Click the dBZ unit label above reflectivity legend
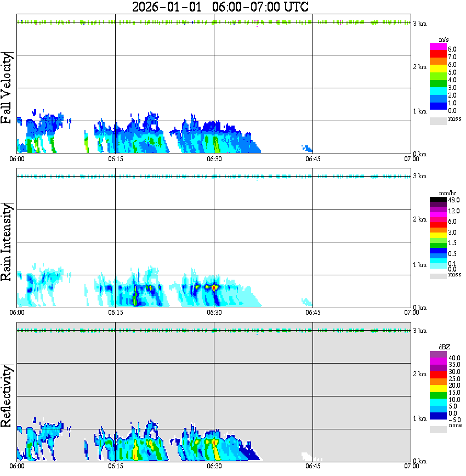 445,347
